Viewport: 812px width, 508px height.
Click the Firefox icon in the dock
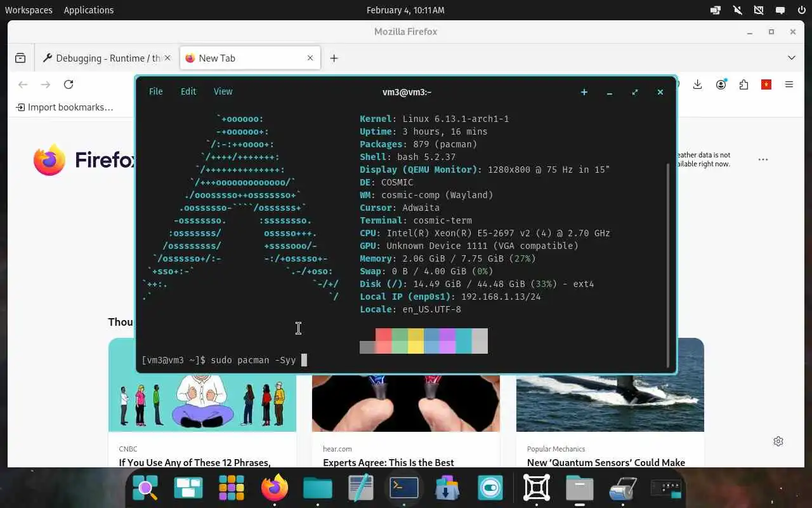[275, 488]
